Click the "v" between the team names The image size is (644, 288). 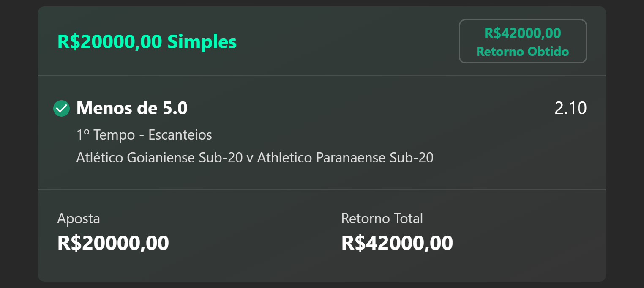tap(250, 158)
